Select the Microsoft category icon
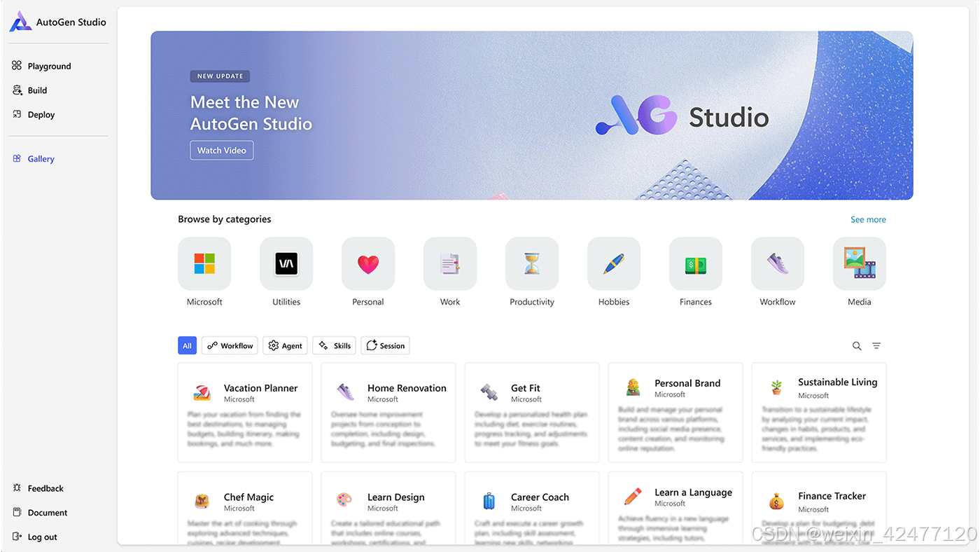Screen dimensions: 980x552 click(x=204, y=263)
